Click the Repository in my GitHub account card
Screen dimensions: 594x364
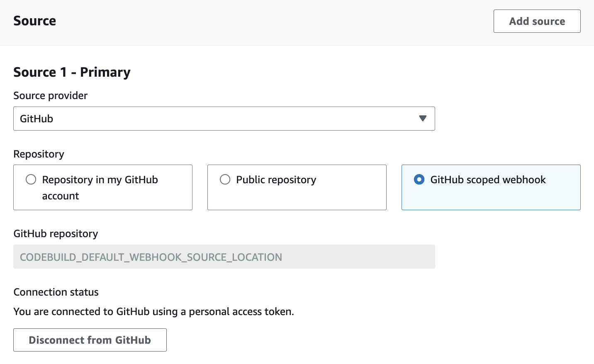point(102,187)
